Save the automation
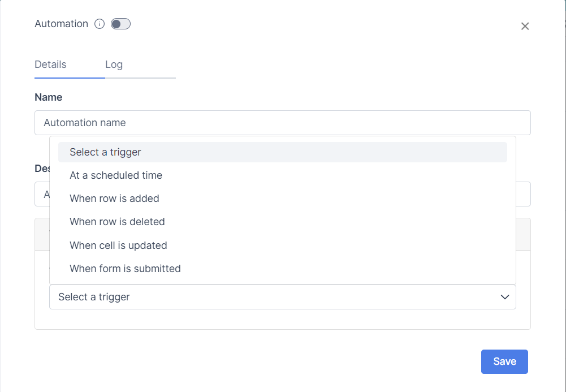The image size is (566, 392). (504, 361)
